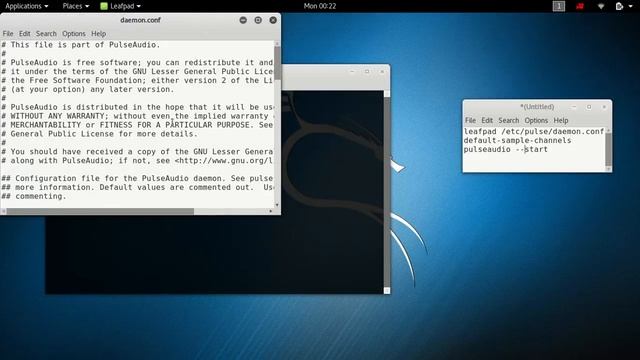Click text 'pulseaudio --start'
Image resolution: width=640 pixels, height=360 pixels.
[x=506, y=149]
